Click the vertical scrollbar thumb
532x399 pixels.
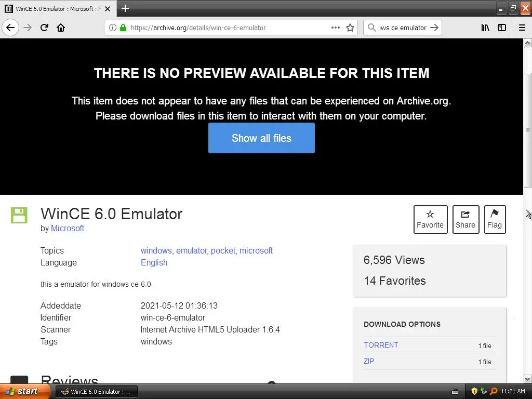pyautogui.click(x=528, y=130)
